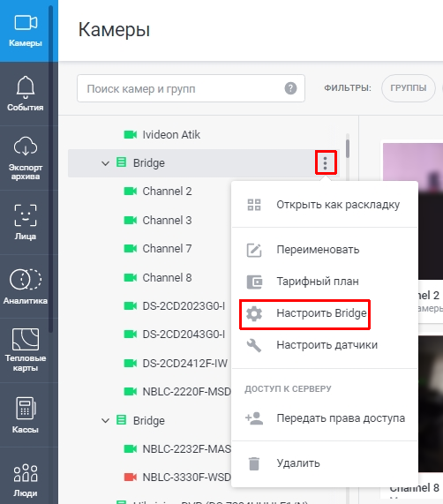The image size is (443, 504).
Task: Choose Удалить from the context menu
Action: pos(325,463)
